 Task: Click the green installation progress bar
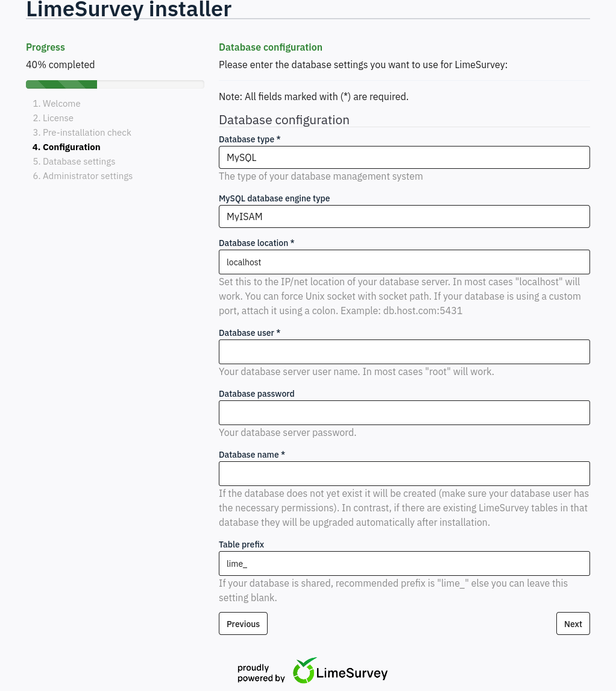61,84
